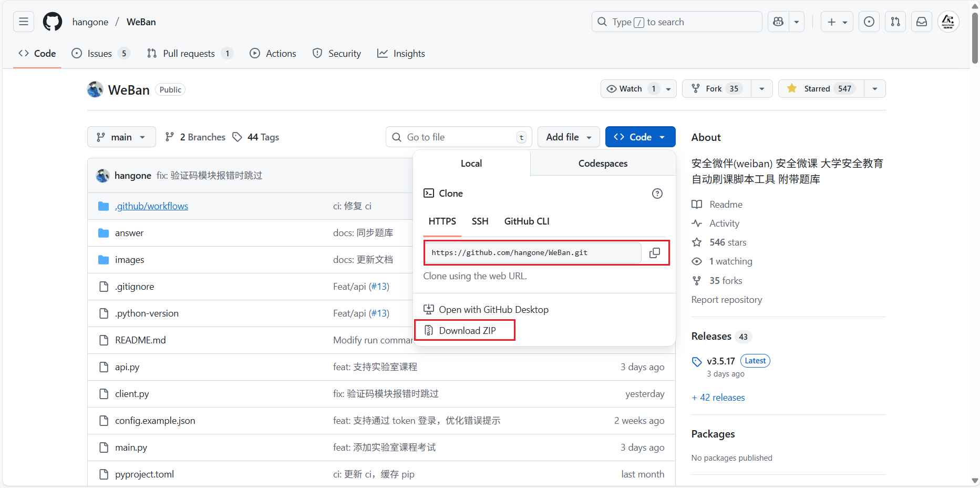Open the hamburger navigation menu
The image size is (980, 488).
(x=24, y=22)
